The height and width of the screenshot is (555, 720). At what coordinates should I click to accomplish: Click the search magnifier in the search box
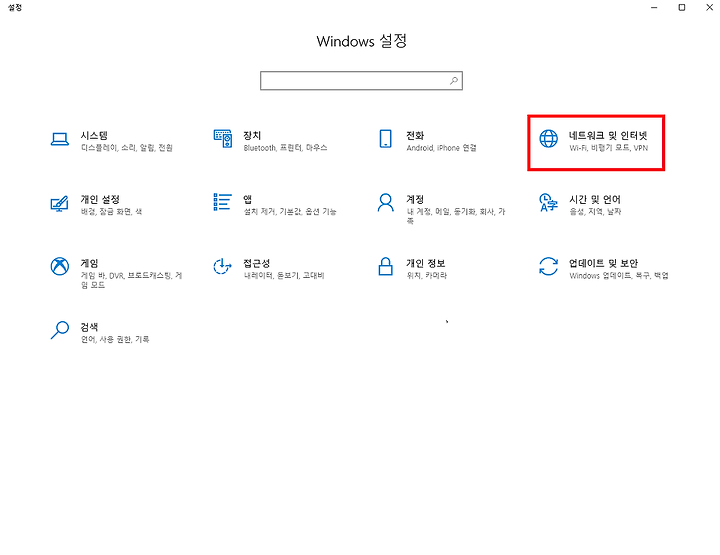tap(454, 81)
